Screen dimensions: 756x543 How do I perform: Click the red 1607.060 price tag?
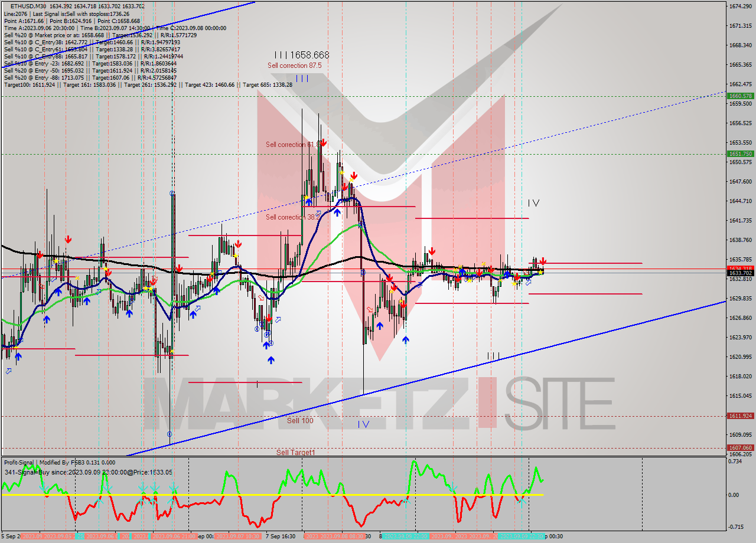[x=741, y=447]
